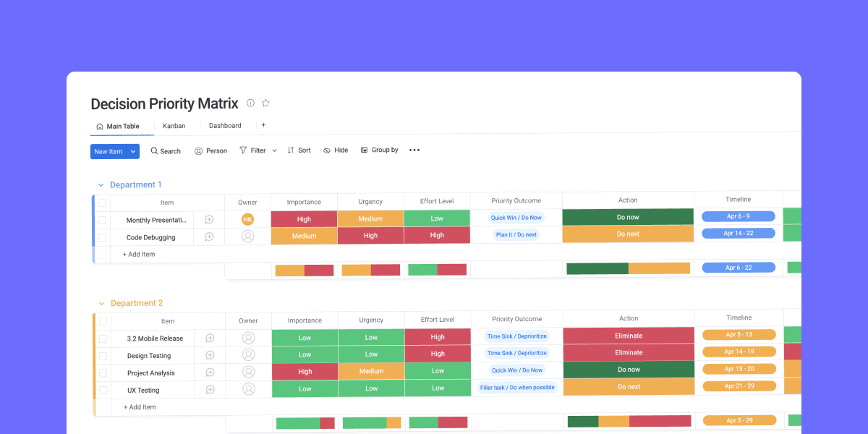This screenshot has height=434, width=868.
Task: Collapse the Department 1 group
Action: [x=101, y=185]
